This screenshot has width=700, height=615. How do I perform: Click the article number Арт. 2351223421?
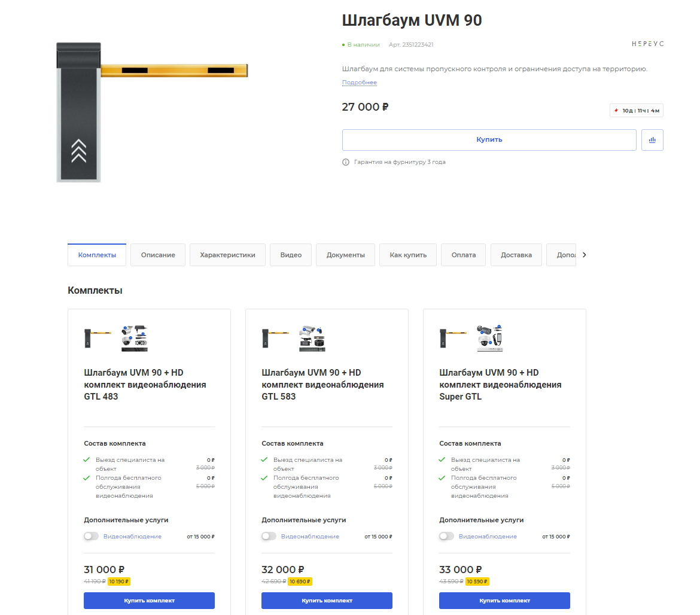click(411, 45)
